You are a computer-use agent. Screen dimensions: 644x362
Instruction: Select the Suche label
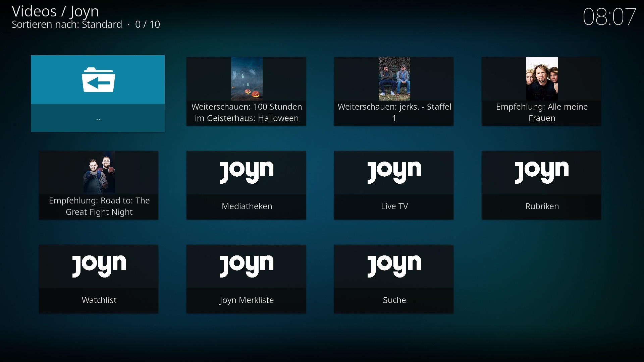tap(394, 300)
